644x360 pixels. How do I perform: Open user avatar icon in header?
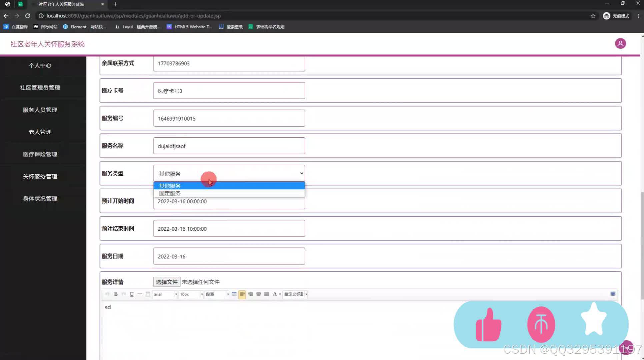pos(620,44)
